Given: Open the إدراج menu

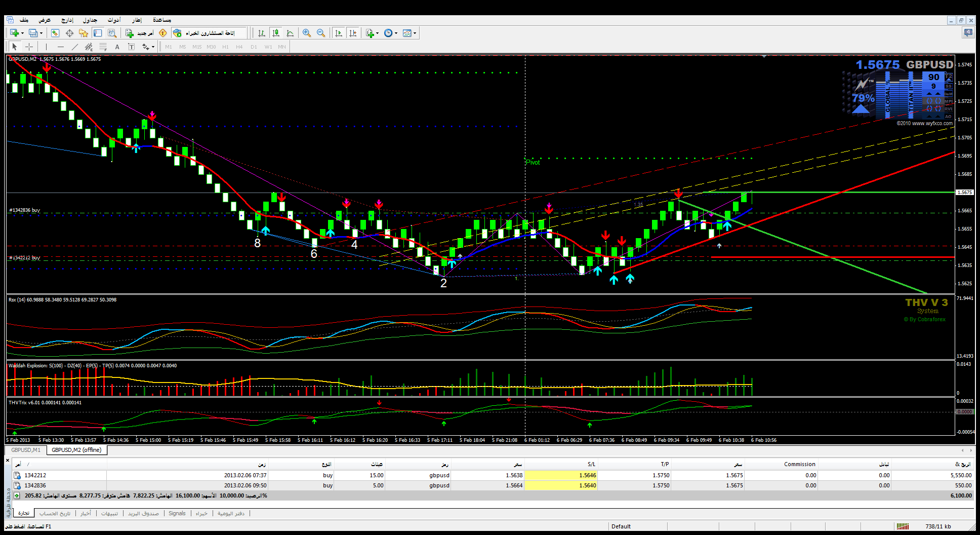Looking at the screenshot, I should tap(67, 20).
